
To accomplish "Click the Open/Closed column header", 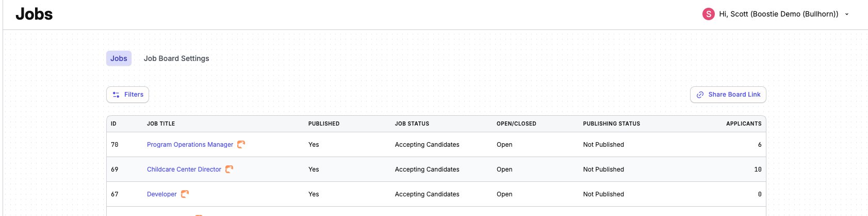I will coord(516,124).
